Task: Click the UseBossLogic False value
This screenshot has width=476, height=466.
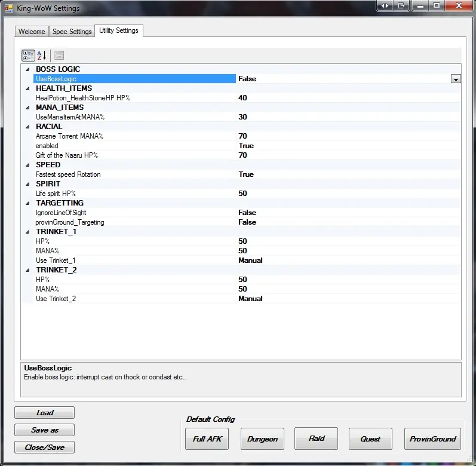Action: point(247,79)
